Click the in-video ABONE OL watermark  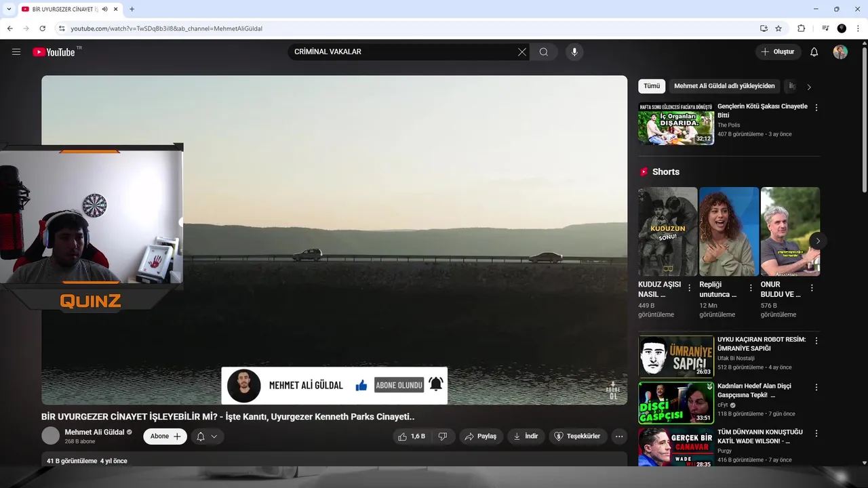pyautogui.click(x=613, y=390)
